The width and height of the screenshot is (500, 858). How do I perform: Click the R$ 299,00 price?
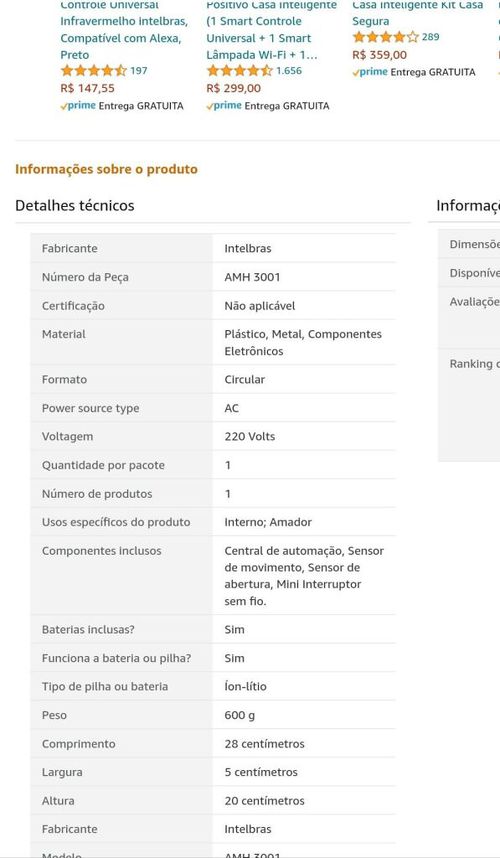coord(234,88)
